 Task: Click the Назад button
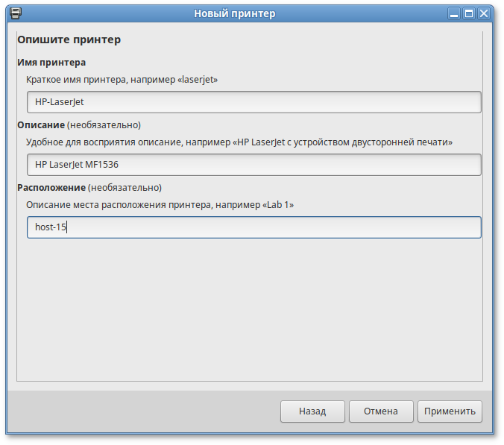pos(312,411)
